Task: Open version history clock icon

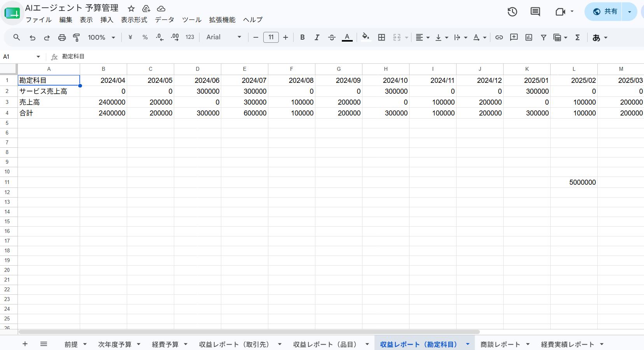Action: 512,12
